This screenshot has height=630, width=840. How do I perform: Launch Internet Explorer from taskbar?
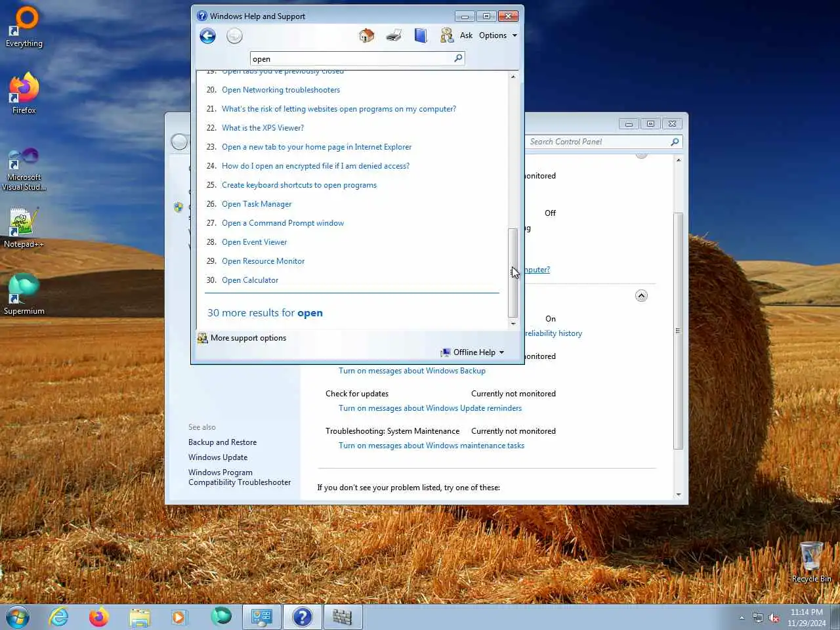point(59,617)
